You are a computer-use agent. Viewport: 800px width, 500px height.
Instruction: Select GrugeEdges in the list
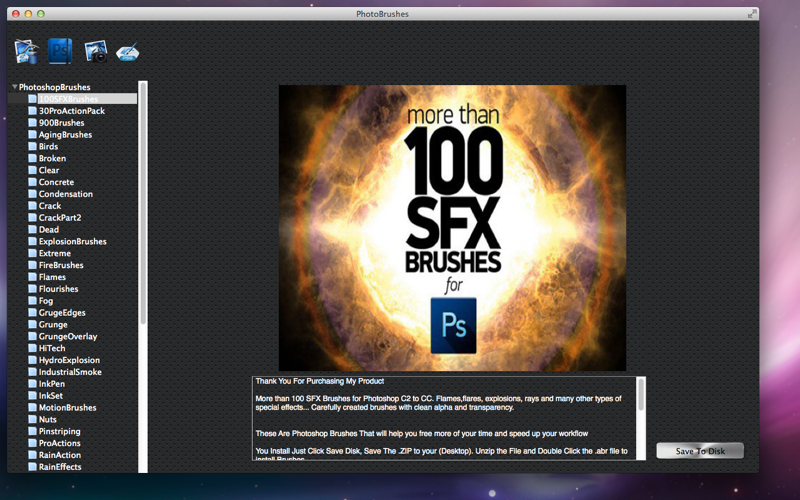[62, 312]
